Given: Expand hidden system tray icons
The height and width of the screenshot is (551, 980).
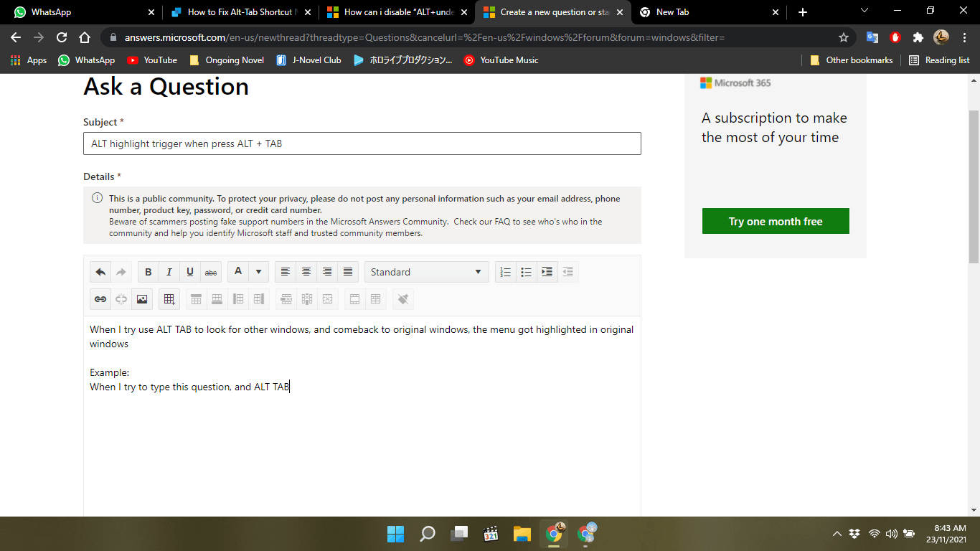Looking at the screenshot, I should 837,533.
